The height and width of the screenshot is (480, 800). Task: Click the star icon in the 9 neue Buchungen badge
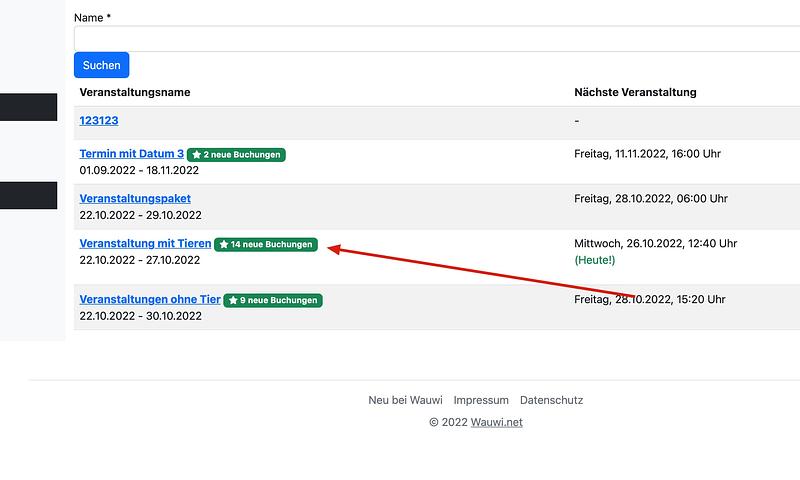tap(233, 301)
